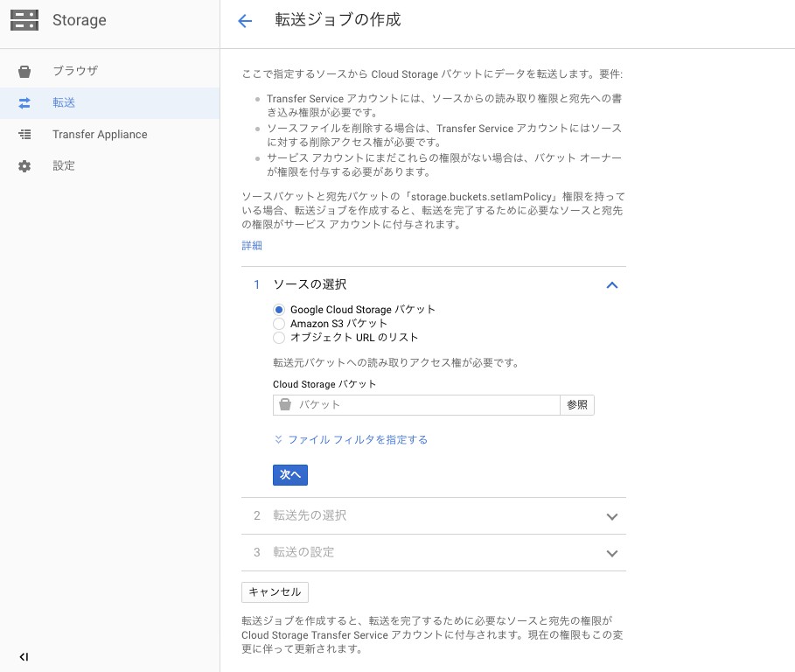Viewport: 795px width, 672px height.
Task: Click the 1 ソースの選択 step heading
Action: click(300, 284)
